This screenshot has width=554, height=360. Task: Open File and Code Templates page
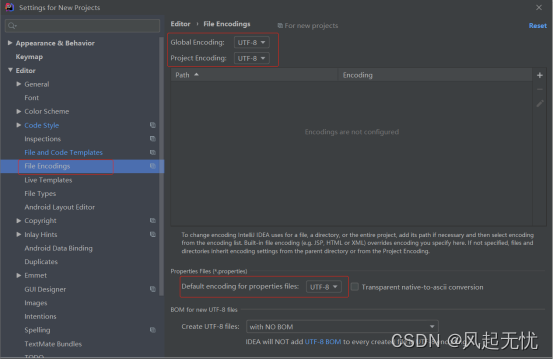tap(64, 153)
